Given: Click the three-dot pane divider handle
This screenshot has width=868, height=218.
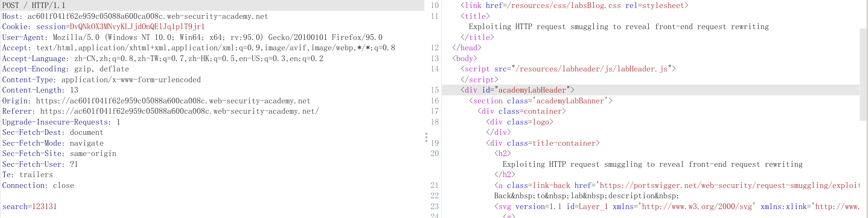Looking at the screenshot, I should point(426,137).
